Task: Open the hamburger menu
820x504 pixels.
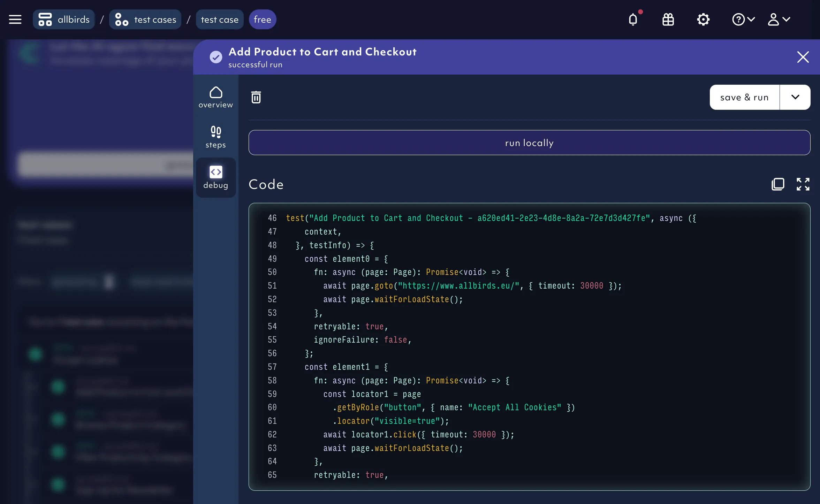Action: [x=15, y=20]
